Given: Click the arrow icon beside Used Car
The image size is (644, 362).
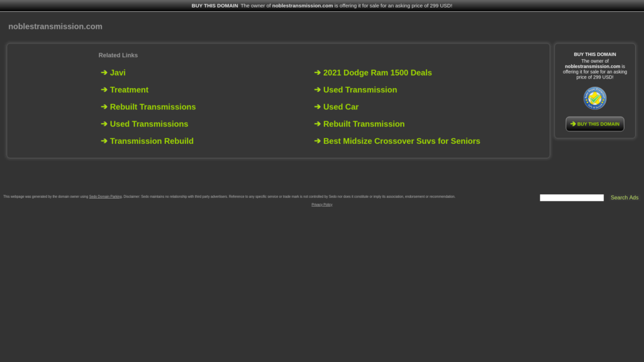Looking at the screenshot, I should tap(318, 107).
